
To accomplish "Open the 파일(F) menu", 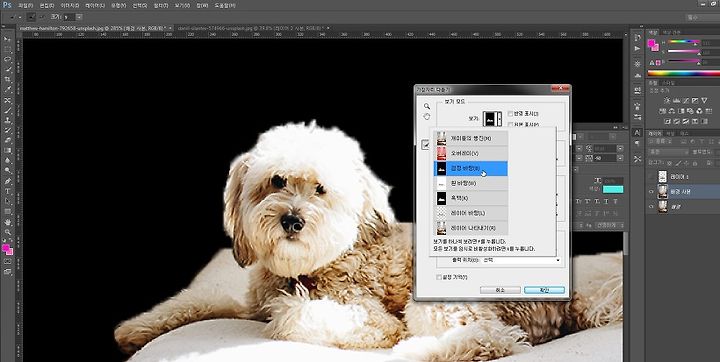I will click(25, 6).
